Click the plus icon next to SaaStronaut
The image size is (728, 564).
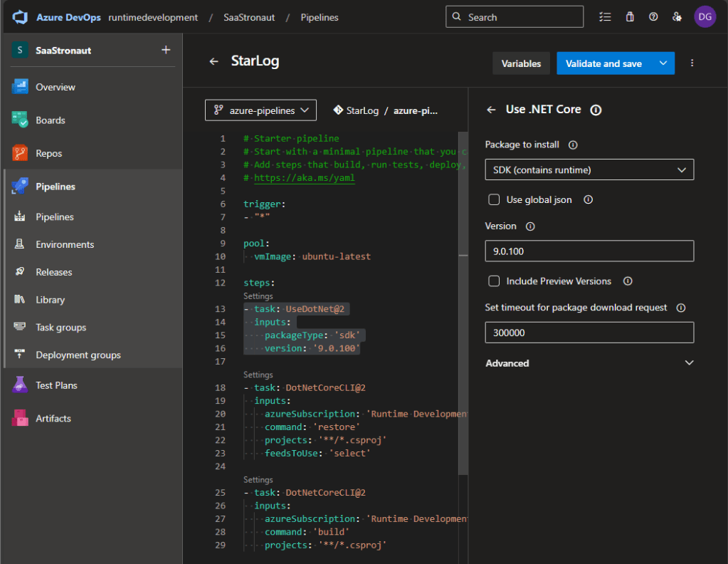166,50
